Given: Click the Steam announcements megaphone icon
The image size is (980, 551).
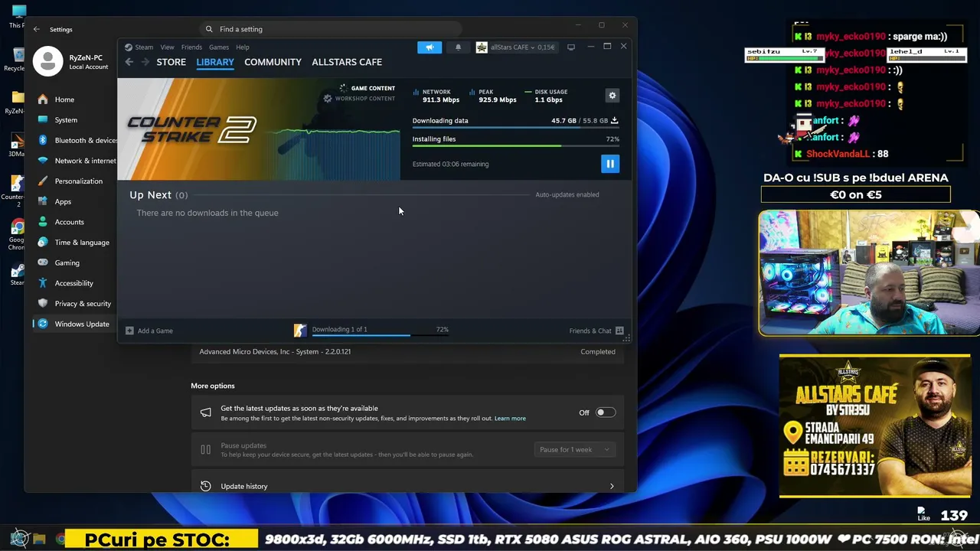Looking at the screenshot, I should pos(430,47).
